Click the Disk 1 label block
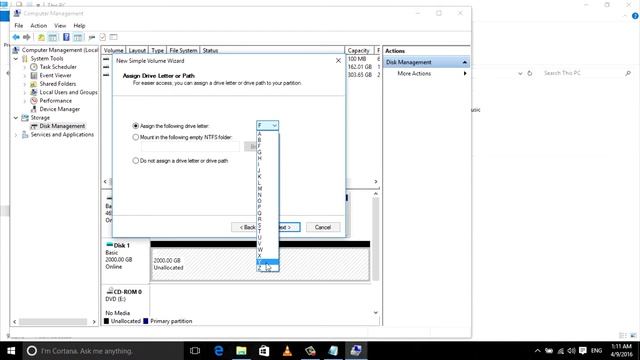This screenshot has height=360, width=640. click(x=125, y=261)
